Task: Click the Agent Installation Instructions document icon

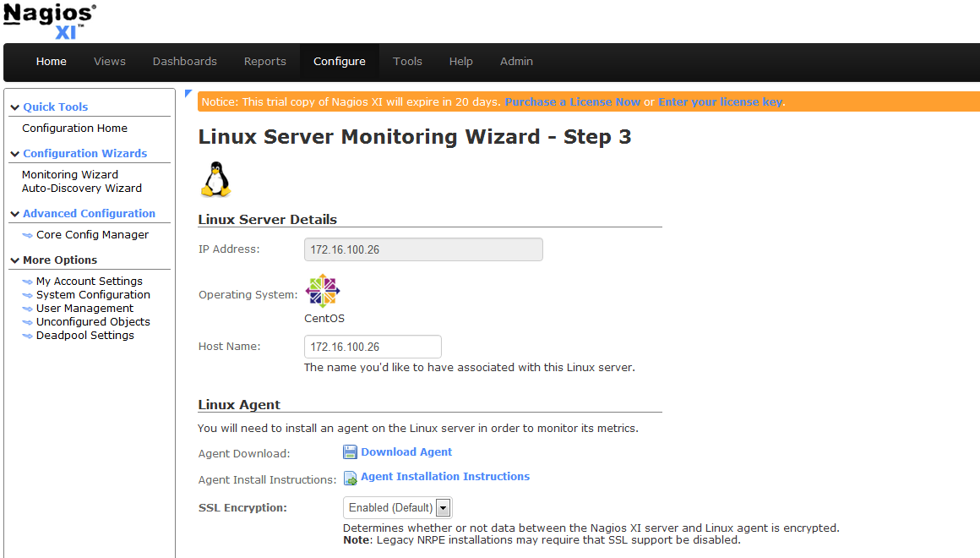Action: point(350,478)
